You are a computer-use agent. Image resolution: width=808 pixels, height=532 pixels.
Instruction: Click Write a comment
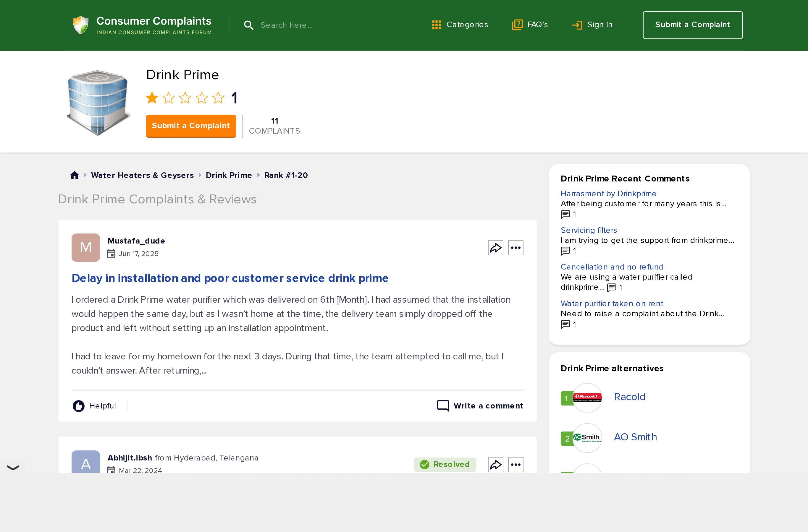[480, 406]
